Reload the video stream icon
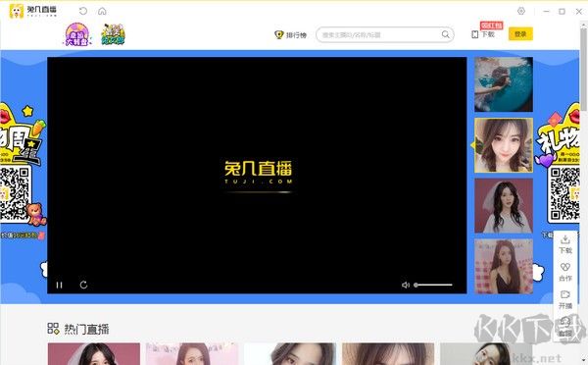The width and height of the screenshot is (588, 365). tap(83, 285)
